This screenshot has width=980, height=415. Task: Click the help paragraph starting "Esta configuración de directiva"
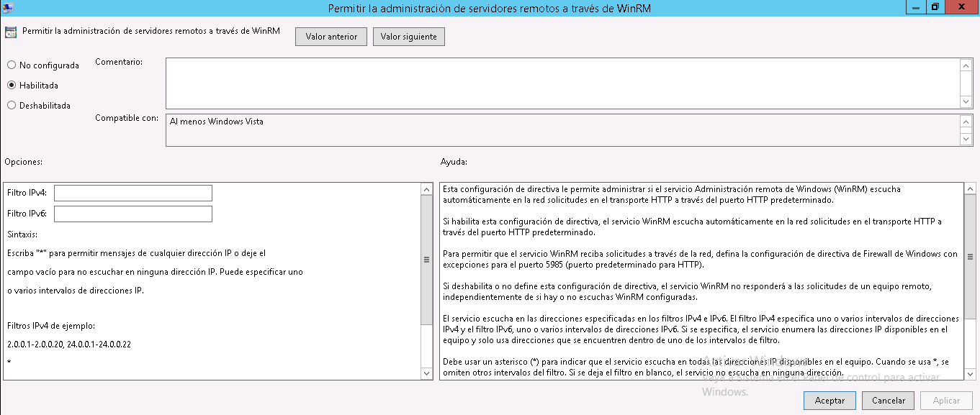coord(672,194)
